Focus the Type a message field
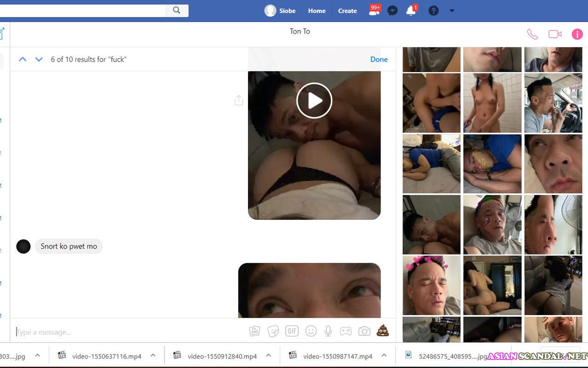 coord(129,332)
